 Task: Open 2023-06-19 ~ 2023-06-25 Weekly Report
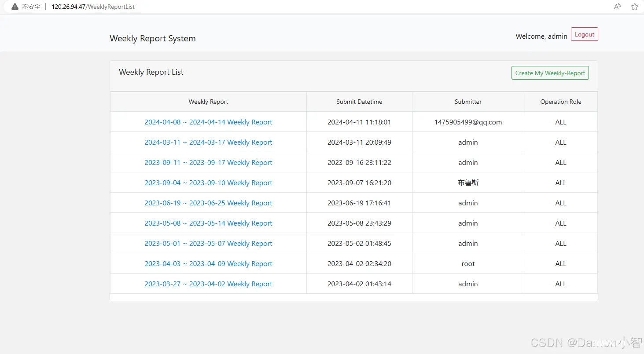tap(208, 203)
